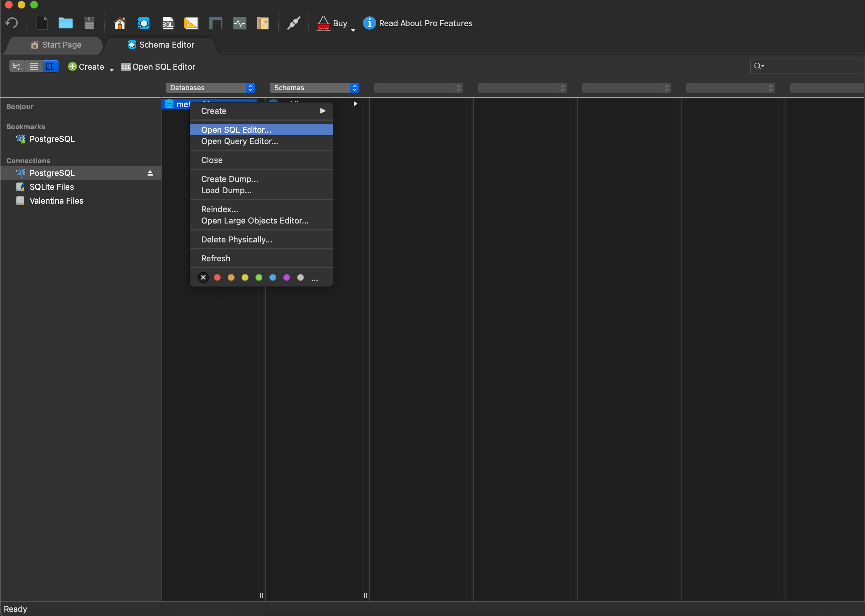865x616 pixels.
Task: Select the blue color swatch
Action: [273, 277]
